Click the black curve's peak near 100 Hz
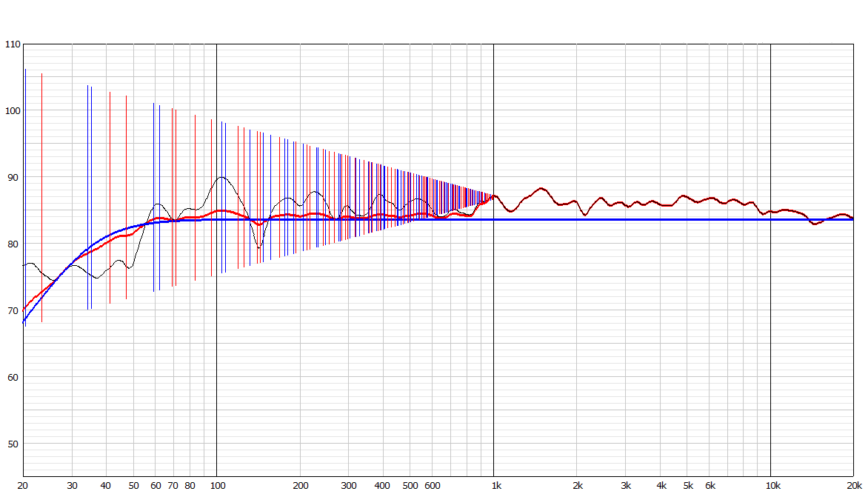The image size is (868, 494). click(221, 177)
